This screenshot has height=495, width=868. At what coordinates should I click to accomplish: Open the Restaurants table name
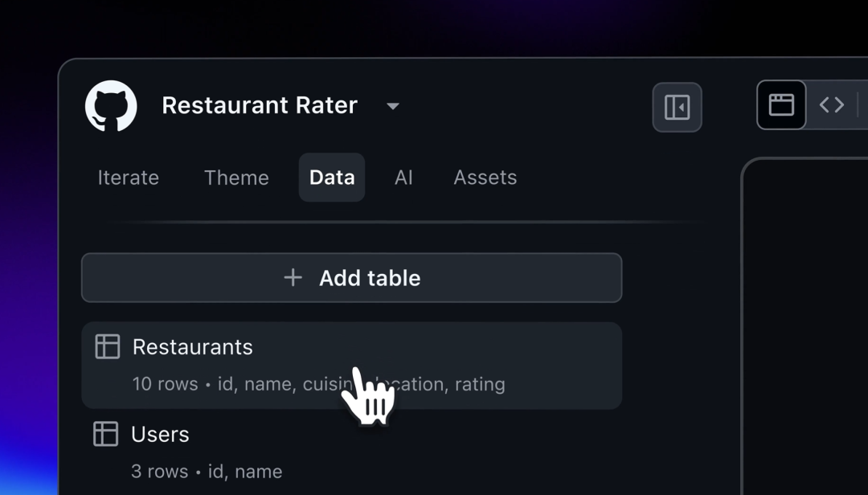[193, 347]
